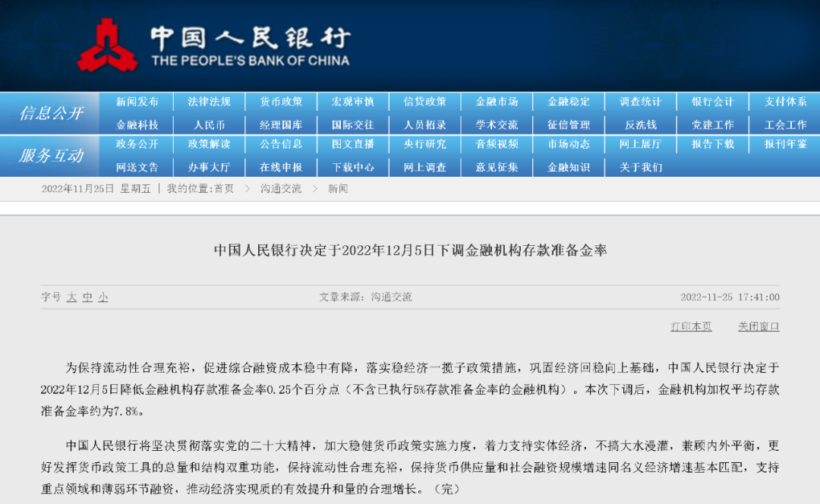Open 关于我们 link
Screen dimensions: 820x504
click(641, 167)
